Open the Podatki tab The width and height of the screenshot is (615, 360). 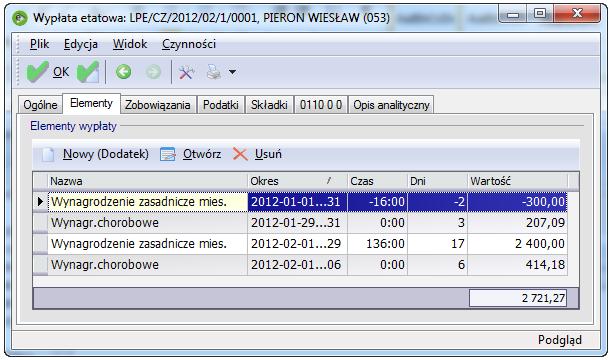[x=221, y=105]
